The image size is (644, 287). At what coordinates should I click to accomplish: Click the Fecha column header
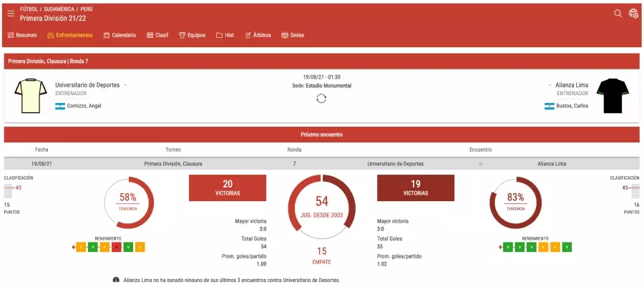[x=42, y=150]
